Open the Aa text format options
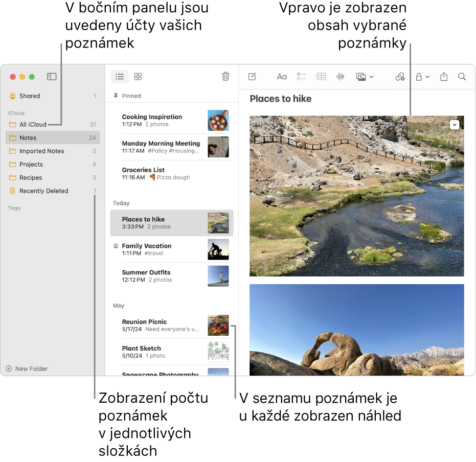This screenshot has height=462, width=476. pos(282,77)
